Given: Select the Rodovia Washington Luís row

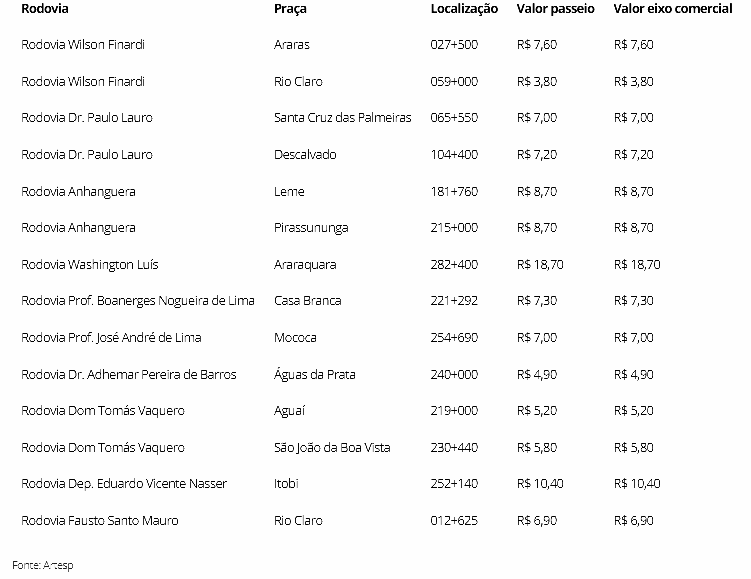Looking at the screenshot, I should pyautogui.click(x=90, y=265).
